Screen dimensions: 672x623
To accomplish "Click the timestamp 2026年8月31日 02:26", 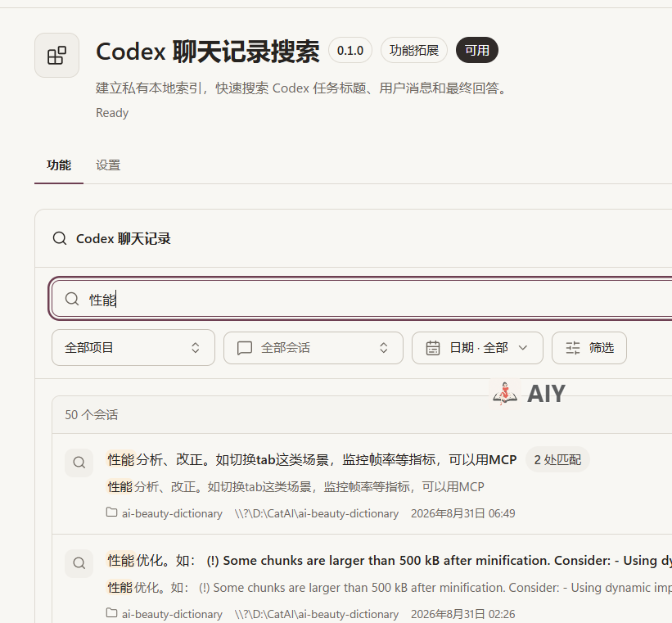I will tap(462, 615).
